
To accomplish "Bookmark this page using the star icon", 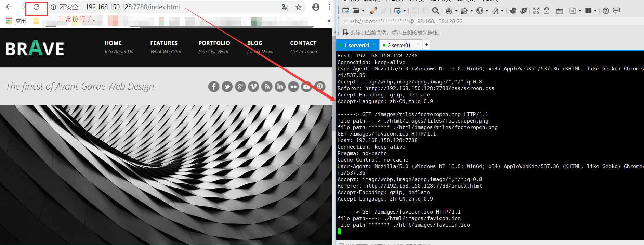I will (299, 7).
